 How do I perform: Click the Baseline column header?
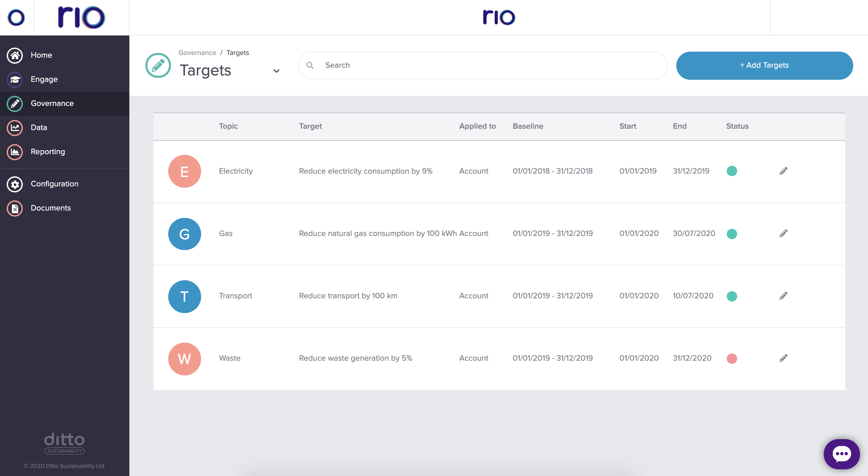(528, 126)
